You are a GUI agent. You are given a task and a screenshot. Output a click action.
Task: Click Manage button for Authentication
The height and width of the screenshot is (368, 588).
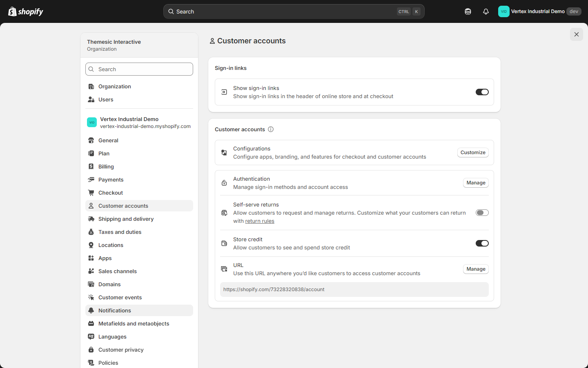click(x=476, y=183)
